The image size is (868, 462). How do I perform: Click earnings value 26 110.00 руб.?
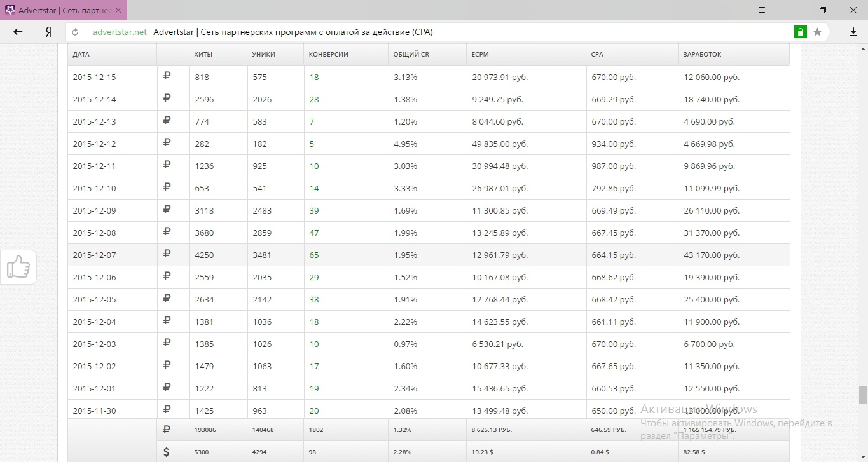pyautogui.click(x=712, y=210)
